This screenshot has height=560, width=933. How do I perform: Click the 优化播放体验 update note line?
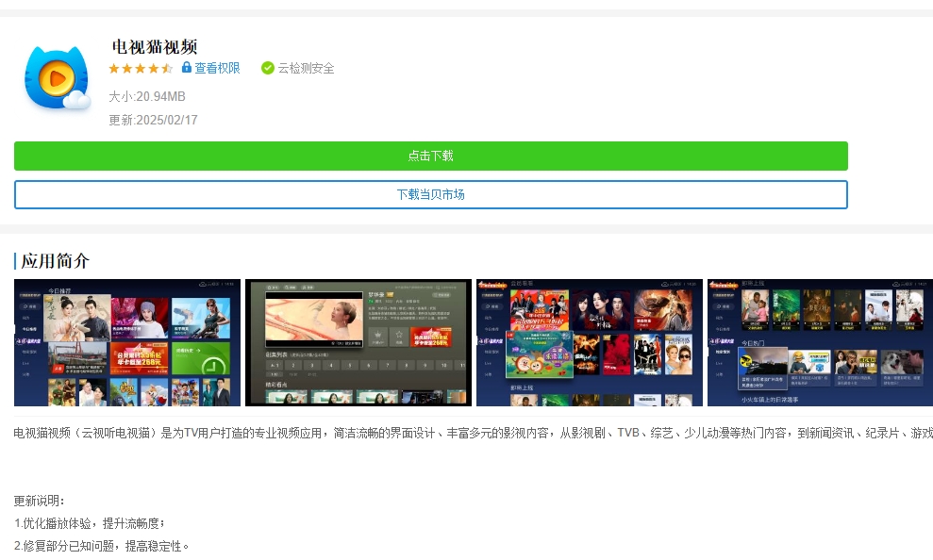pyautogui.click(x=91, y=523)
